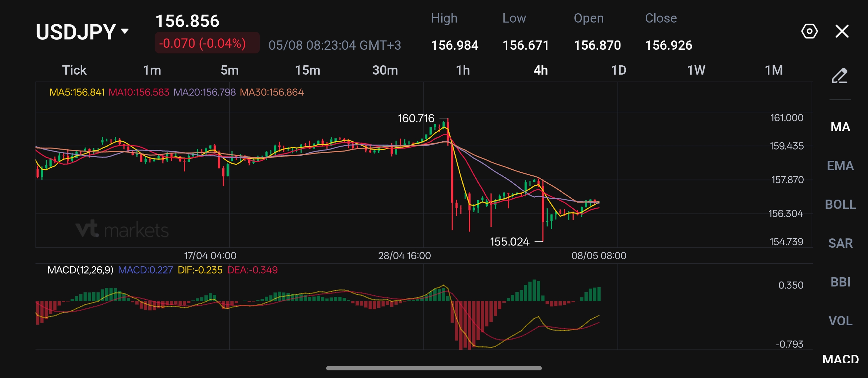
Task: Close the chart with X icon
Action: [x=842, y=31]
